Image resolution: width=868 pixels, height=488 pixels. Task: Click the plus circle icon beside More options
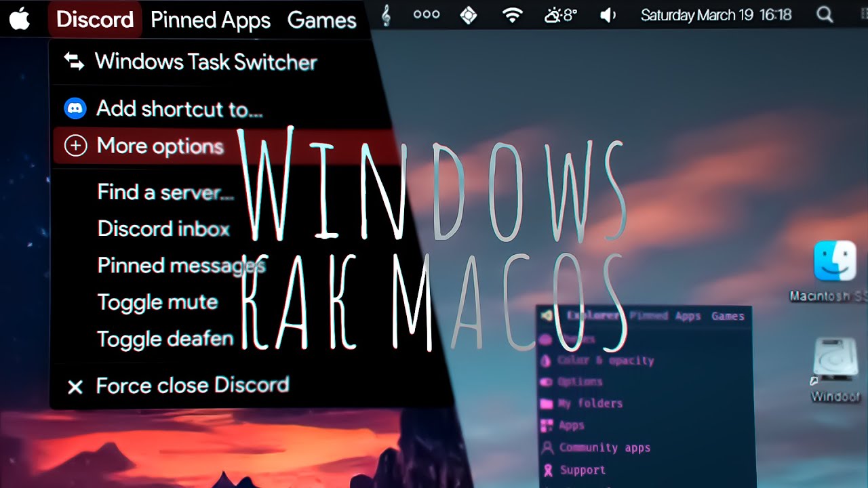coord(75,146)
